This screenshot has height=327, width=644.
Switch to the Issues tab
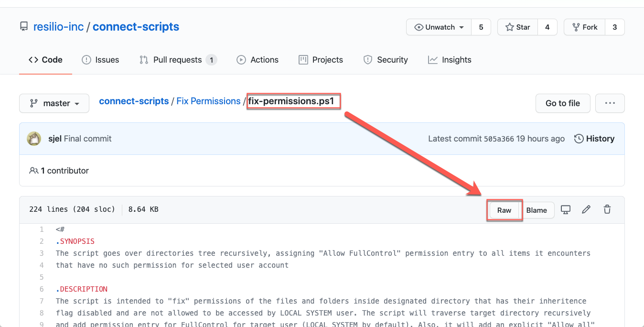(100, 60)
